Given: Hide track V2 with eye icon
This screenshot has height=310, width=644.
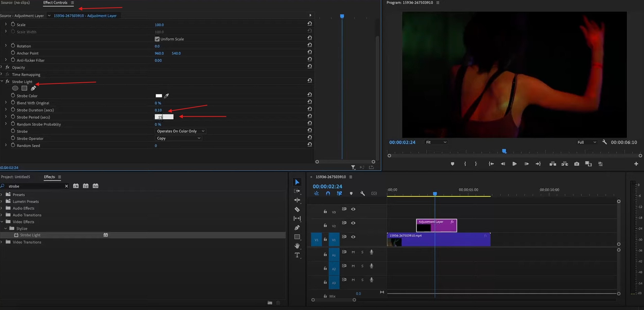Looking at the screenshot, I should pos(353,223).
